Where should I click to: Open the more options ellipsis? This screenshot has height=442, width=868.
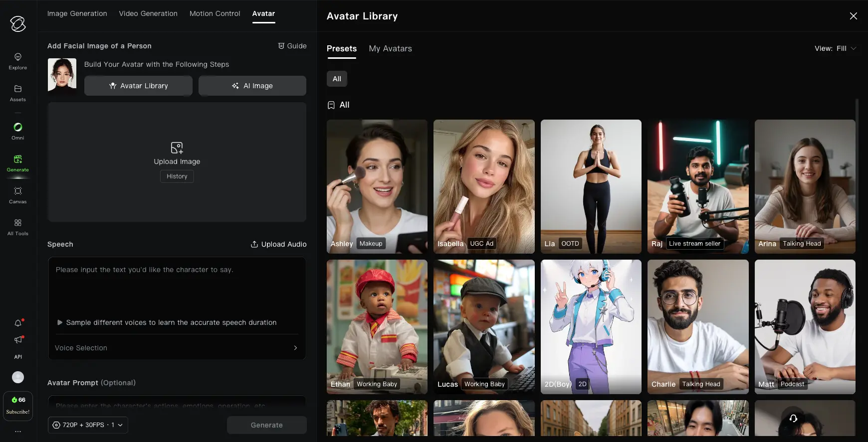tap(18, 432)
